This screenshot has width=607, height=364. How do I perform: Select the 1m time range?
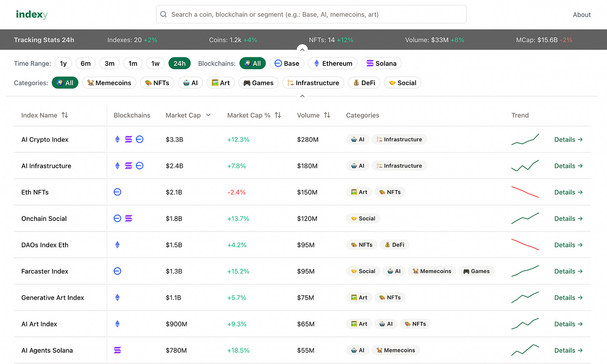(133, 63)
